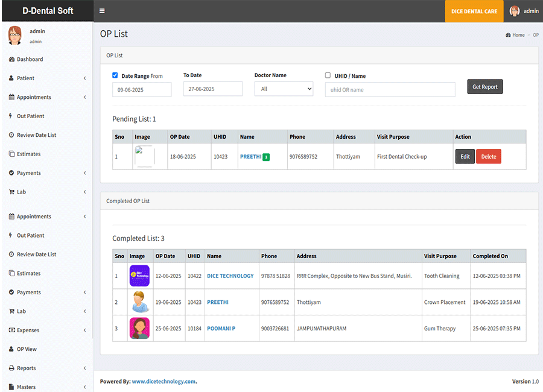Edit the pending PREETHI entry
Viewport: 543px width, 392px height.
pos(465,157)
